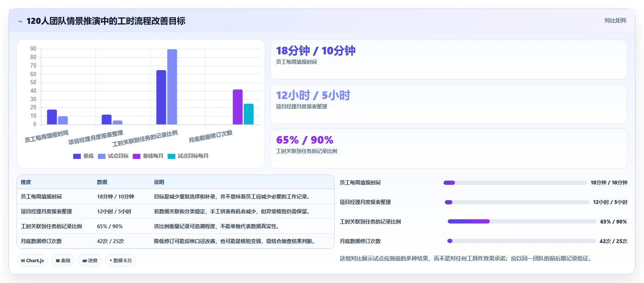This screenshot has height=283, width=644.
Task: Click the 员工每周填报时间 progress bar
Action: [515, 183]
